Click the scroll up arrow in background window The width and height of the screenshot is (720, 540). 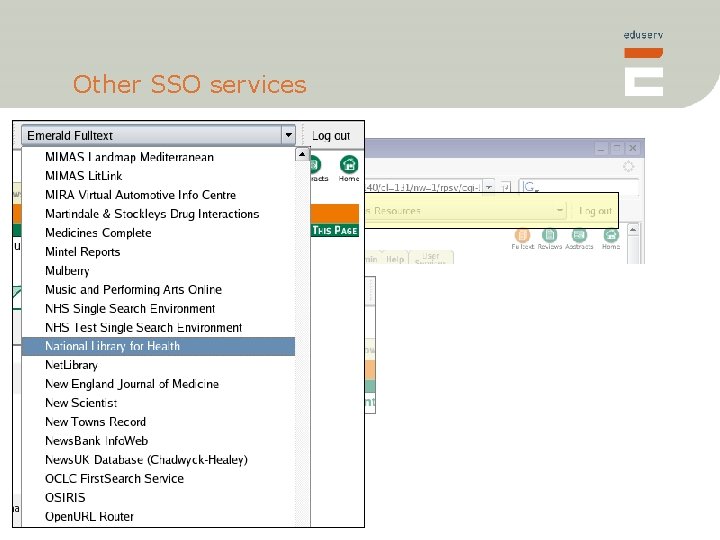[633, 229]
